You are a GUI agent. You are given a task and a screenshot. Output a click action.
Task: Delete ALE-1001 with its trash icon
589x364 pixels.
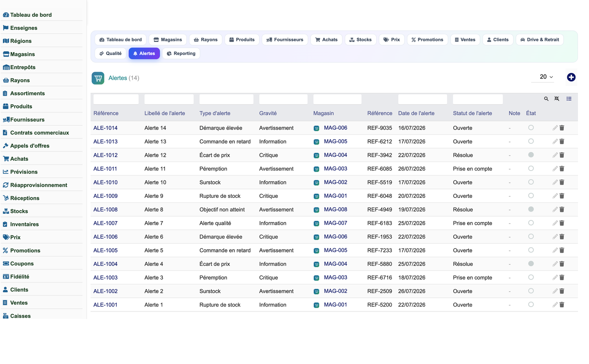pos(562,305)
